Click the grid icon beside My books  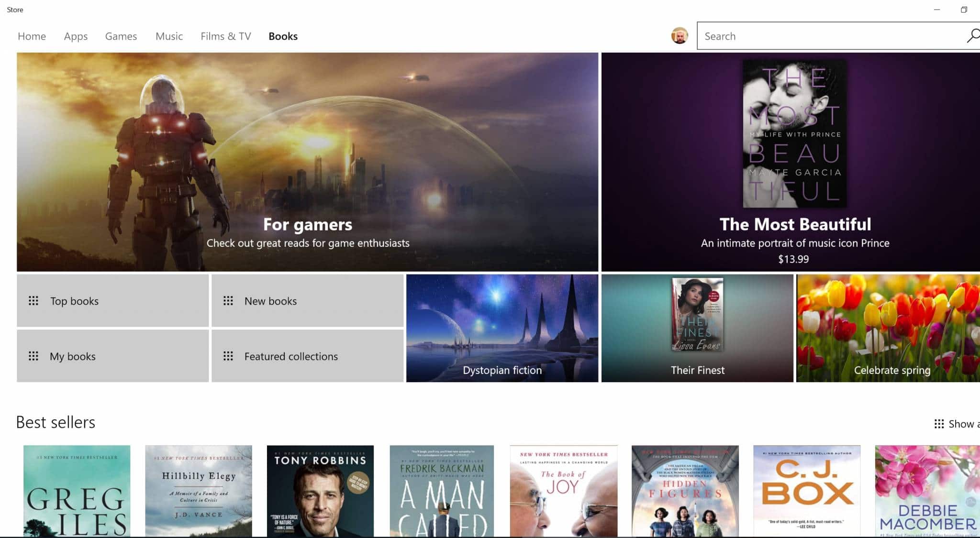pos(33,356)
